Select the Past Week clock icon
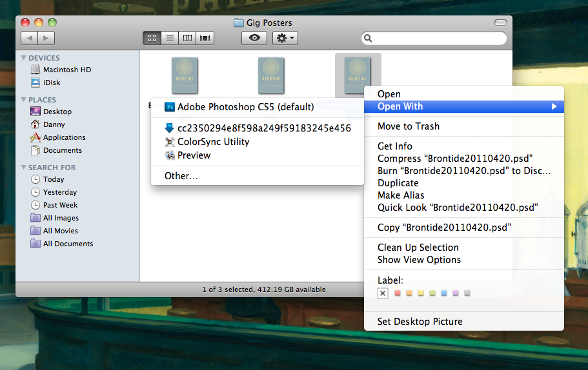The height and width of the screenshot is (370, 588). coord(35,205)
